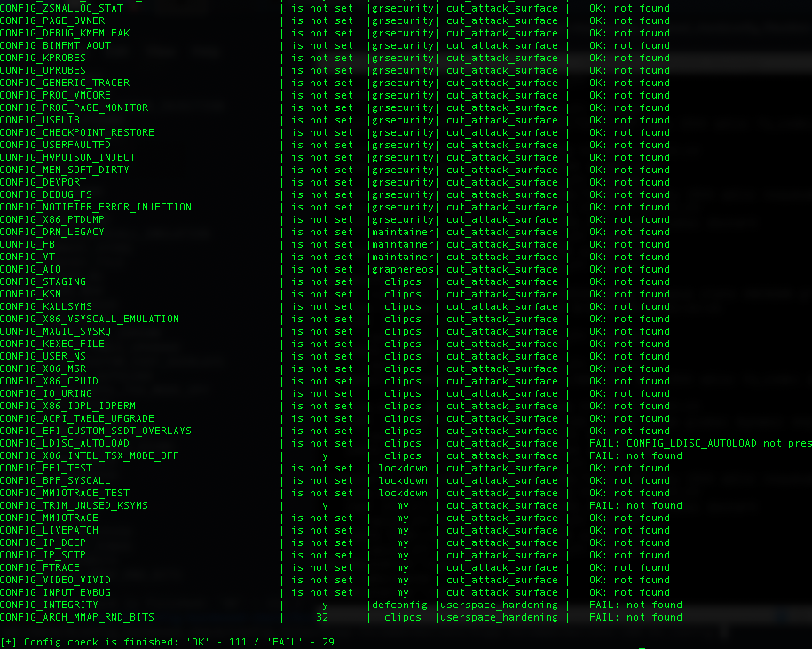Image resolution: width=812 pixels, height=649 pixels.
Task: Click the 'Config check is finished' summary line
Action: point(168,642)
